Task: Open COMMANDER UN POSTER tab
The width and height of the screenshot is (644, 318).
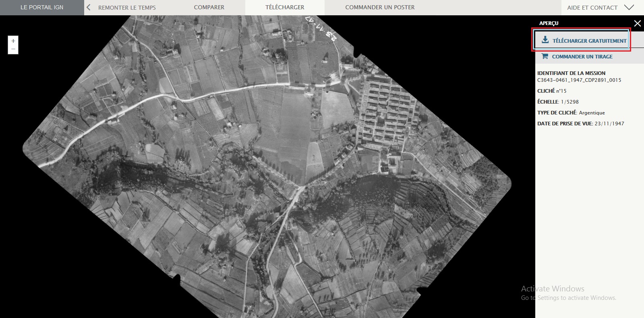Action: tap(380, 7)
